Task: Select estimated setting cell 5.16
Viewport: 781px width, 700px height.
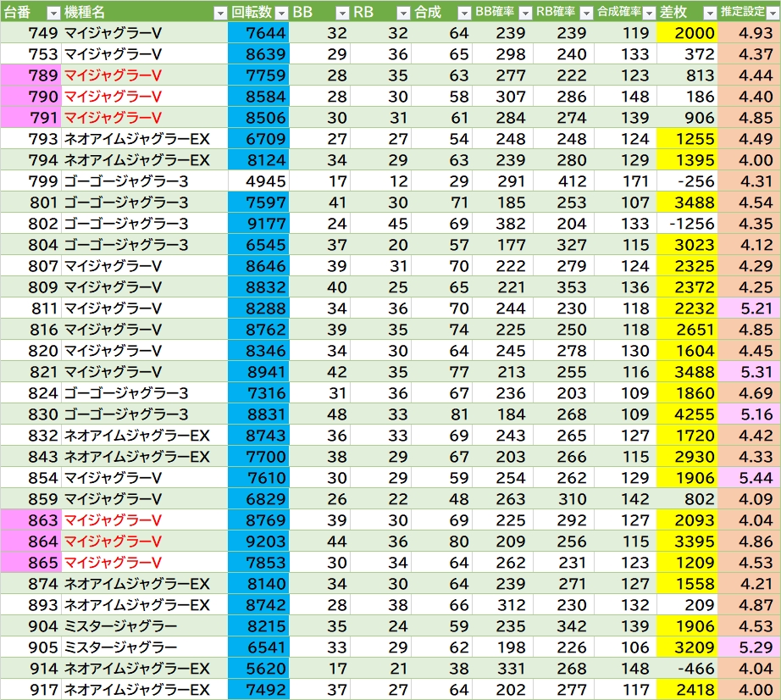Action: 750,414
